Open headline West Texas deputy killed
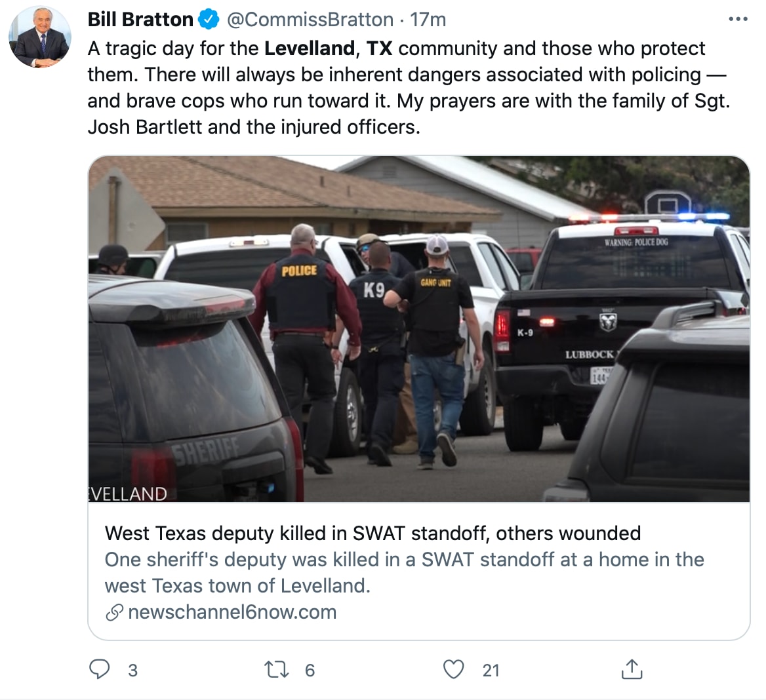 (x=373, y=533)
